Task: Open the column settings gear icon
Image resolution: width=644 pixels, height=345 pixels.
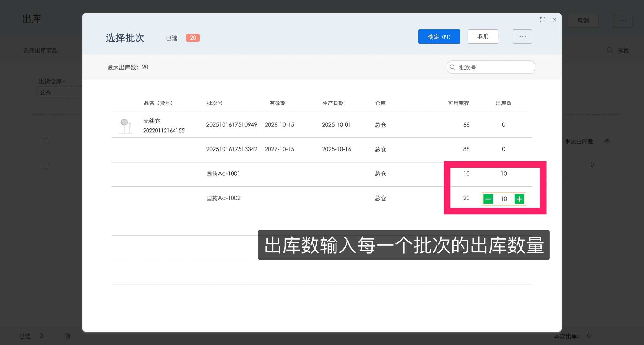Action: [607, 141]
